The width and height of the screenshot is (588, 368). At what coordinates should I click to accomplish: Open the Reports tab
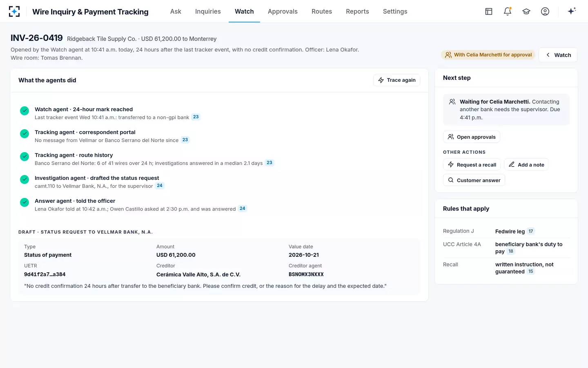[x=357, y=11]
